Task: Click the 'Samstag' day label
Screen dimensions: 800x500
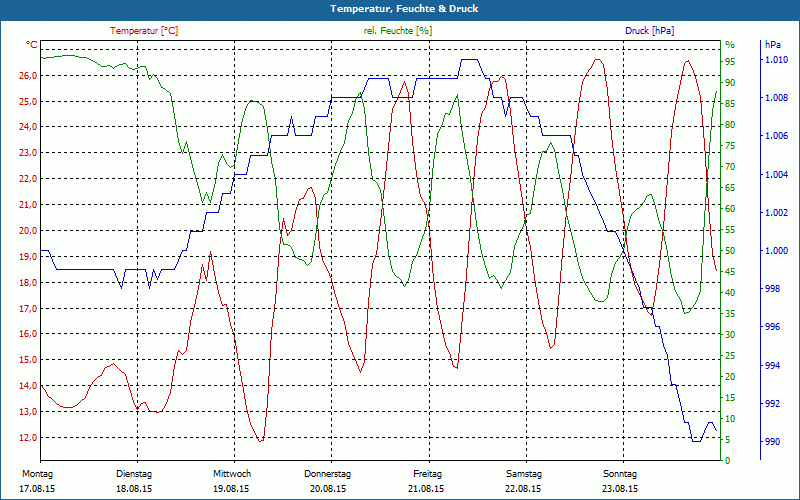Action: (x=523, y=474)
